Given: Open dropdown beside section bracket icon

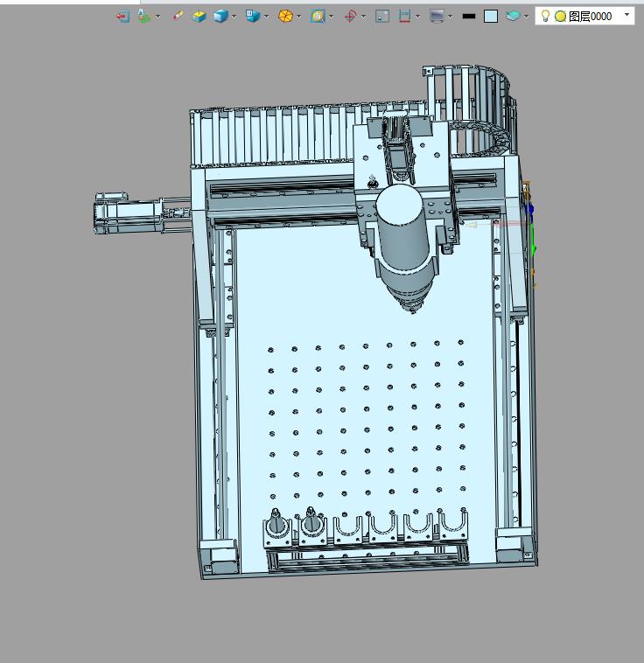Looking at the screenshot, I should click(418, 17).
